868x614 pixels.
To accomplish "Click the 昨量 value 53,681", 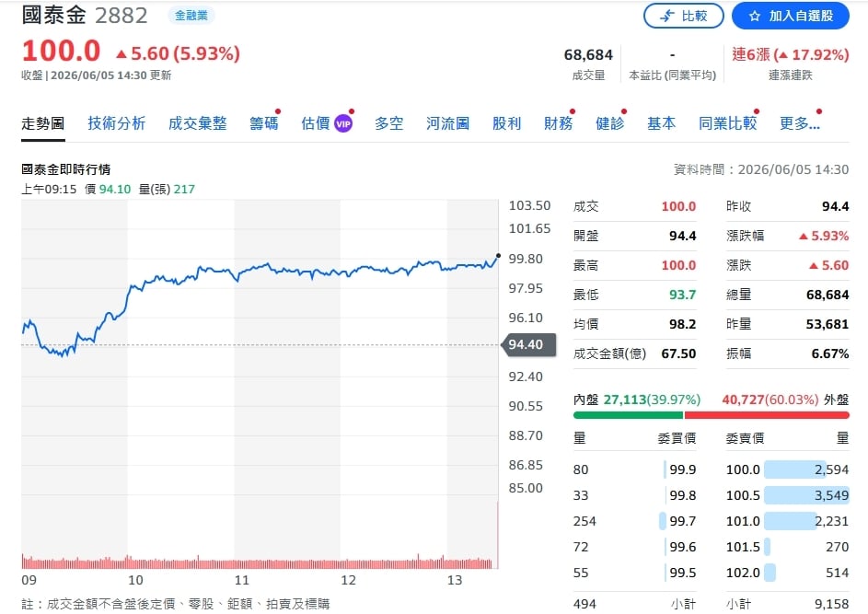I will (x=827, y=324).
